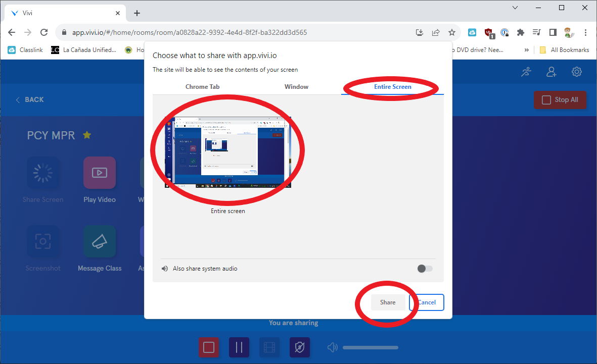Image resolution: width=597 pixels, height=364 pixels.
Task: Switch to the Window sharing tab
Action: 296,87
